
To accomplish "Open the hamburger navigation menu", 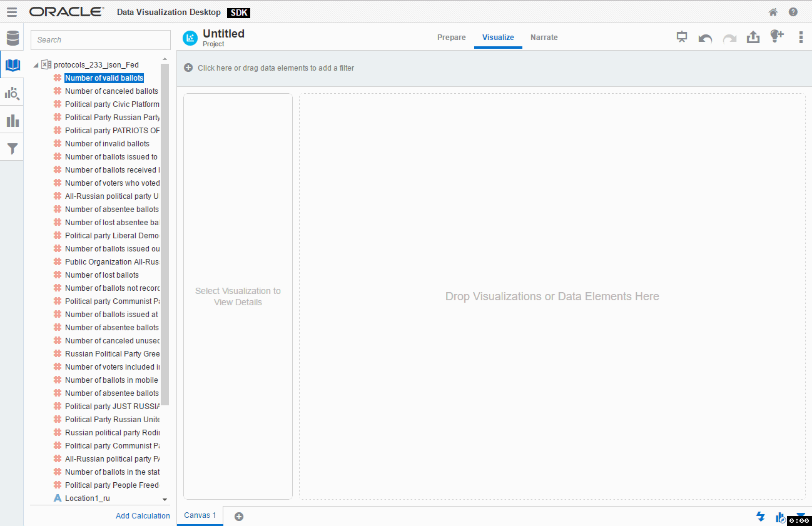I will [x=11, y=11].
